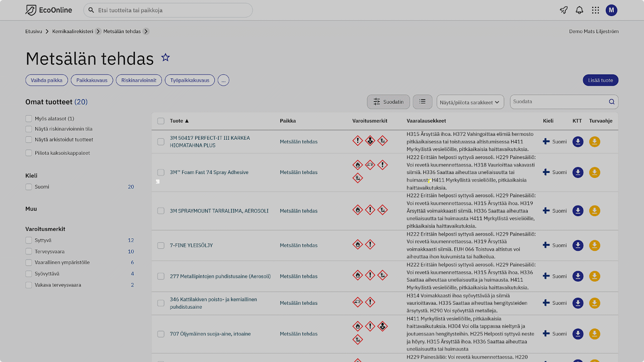Open the Suodatin filter button
This screenshot has width=644, height=362.
[x=388, y=102]
